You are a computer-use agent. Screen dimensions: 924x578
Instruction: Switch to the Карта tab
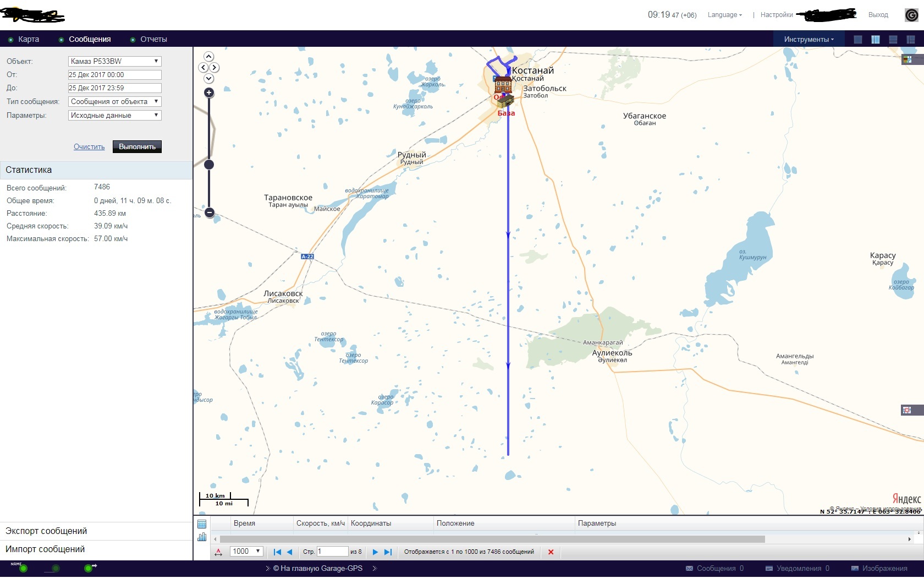(29, 40)
